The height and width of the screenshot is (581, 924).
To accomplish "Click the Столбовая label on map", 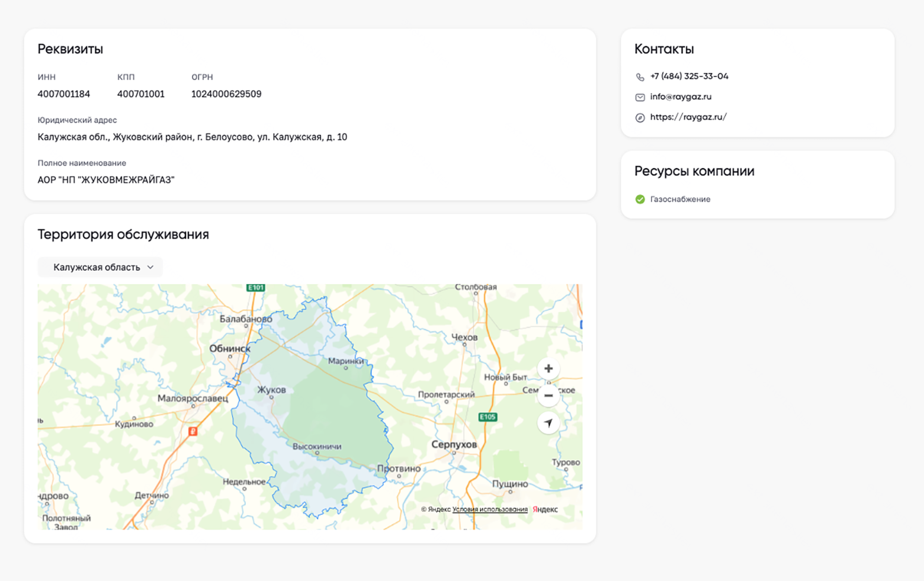I will tap(476, 287).
